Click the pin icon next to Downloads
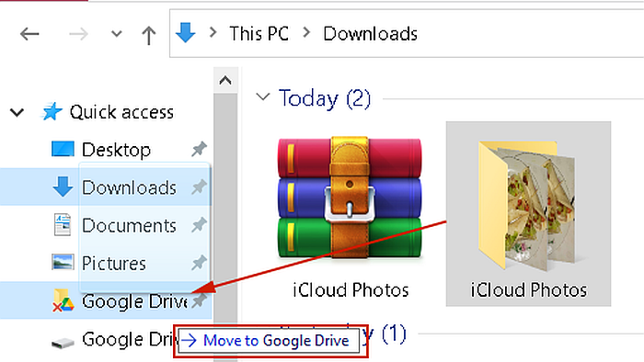 (x=200, y=187)
